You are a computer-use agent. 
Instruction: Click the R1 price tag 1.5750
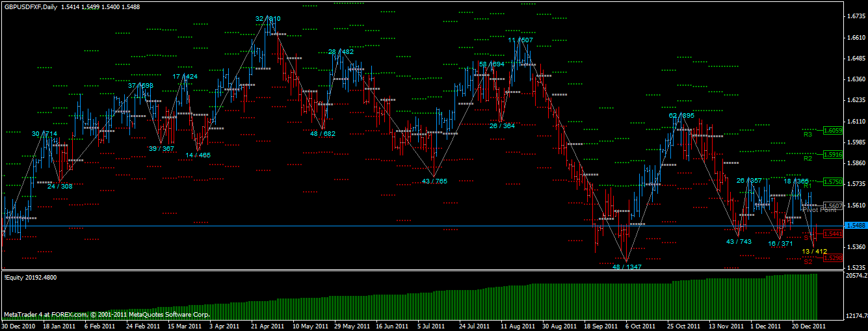pos(833,182)
